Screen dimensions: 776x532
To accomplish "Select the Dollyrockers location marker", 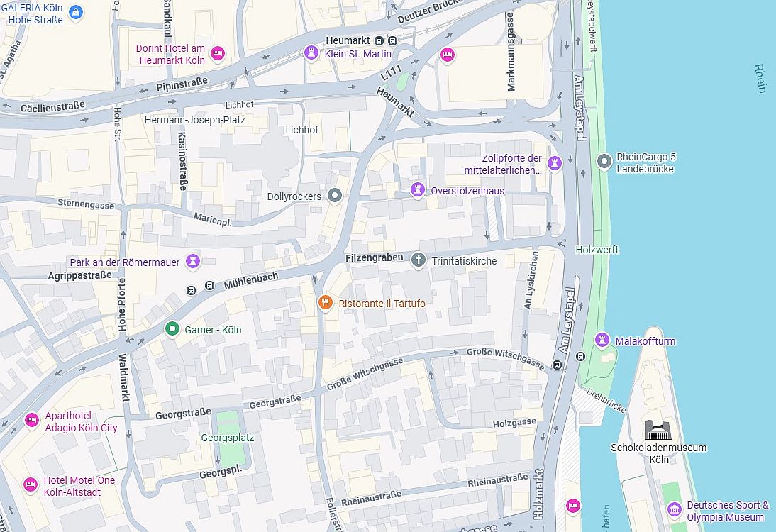I will (335, 196).
